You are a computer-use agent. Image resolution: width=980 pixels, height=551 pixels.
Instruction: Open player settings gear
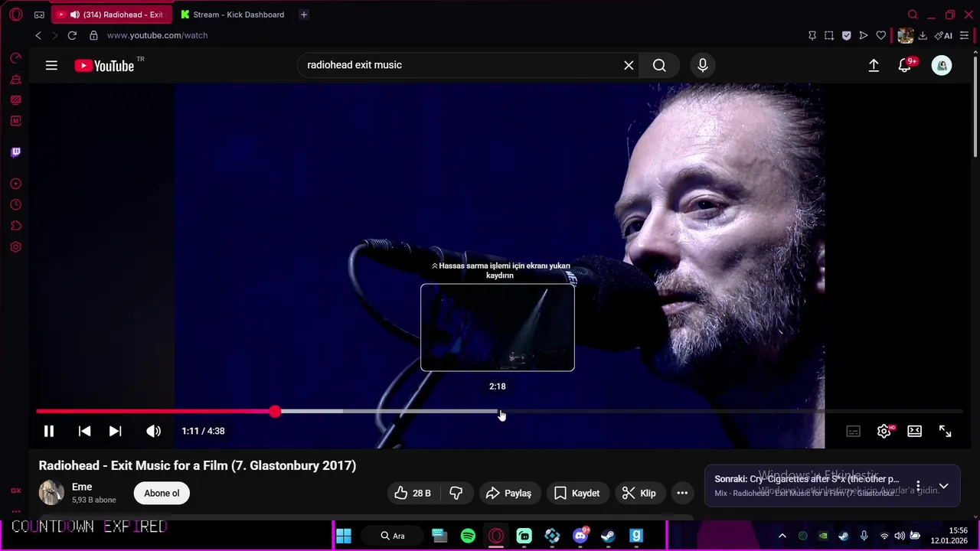point(884,431)
